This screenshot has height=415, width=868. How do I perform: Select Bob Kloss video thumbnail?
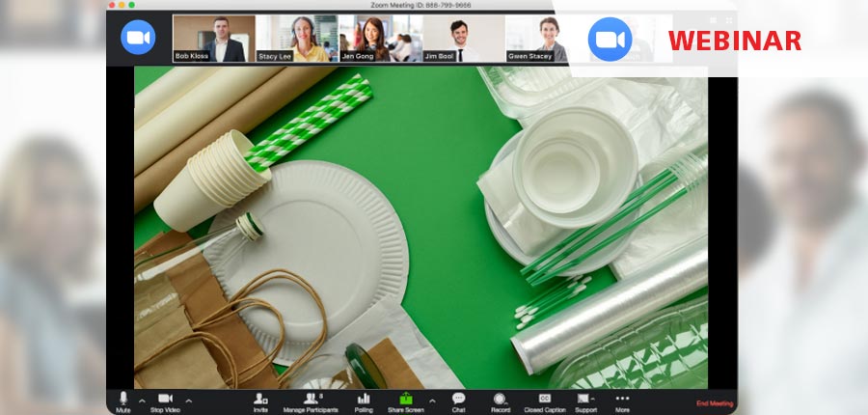tap(214, 39)
